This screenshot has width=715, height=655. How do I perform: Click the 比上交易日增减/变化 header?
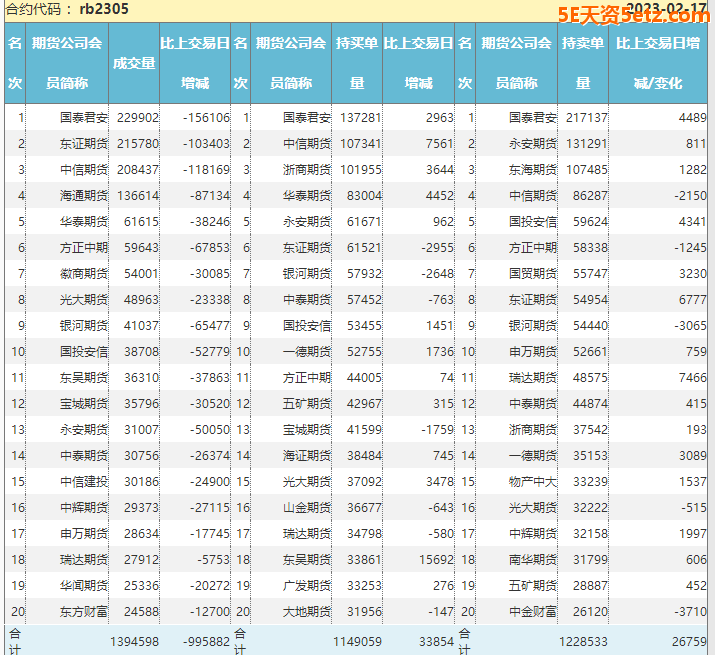coord(658,63)
